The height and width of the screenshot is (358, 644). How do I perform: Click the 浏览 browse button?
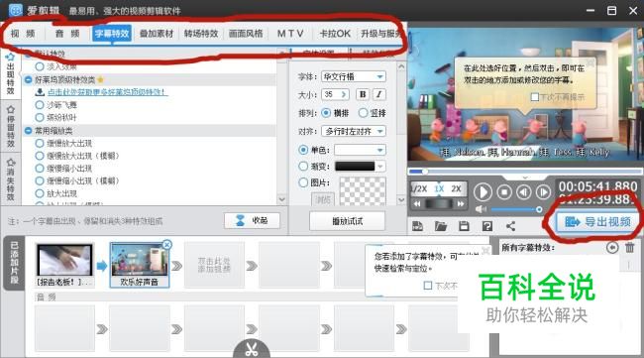(x=323, y=199)
